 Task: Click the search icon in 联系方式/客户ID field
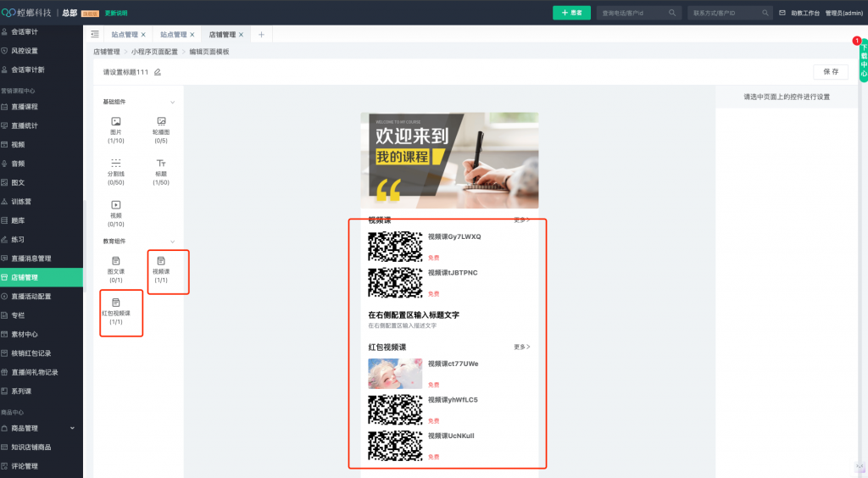click(765, 13)
